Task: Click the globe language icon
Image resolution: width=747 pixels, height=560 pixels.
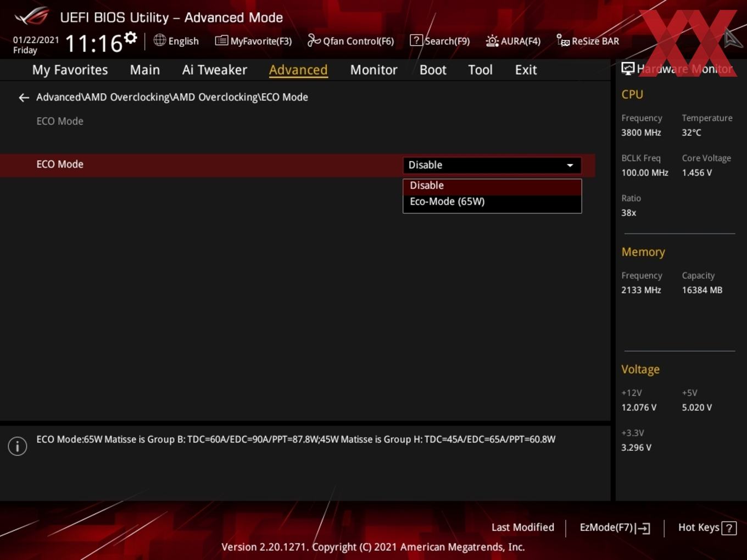Action: tap(159, 40)
